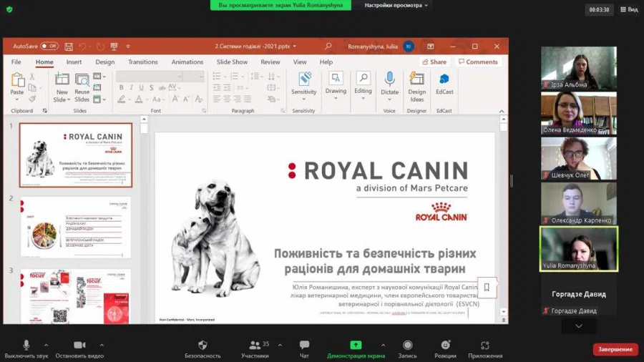Viewport: 644px width, 362px height.
Task: Switch to the Animations tab
Action: [x=187, y=62]
